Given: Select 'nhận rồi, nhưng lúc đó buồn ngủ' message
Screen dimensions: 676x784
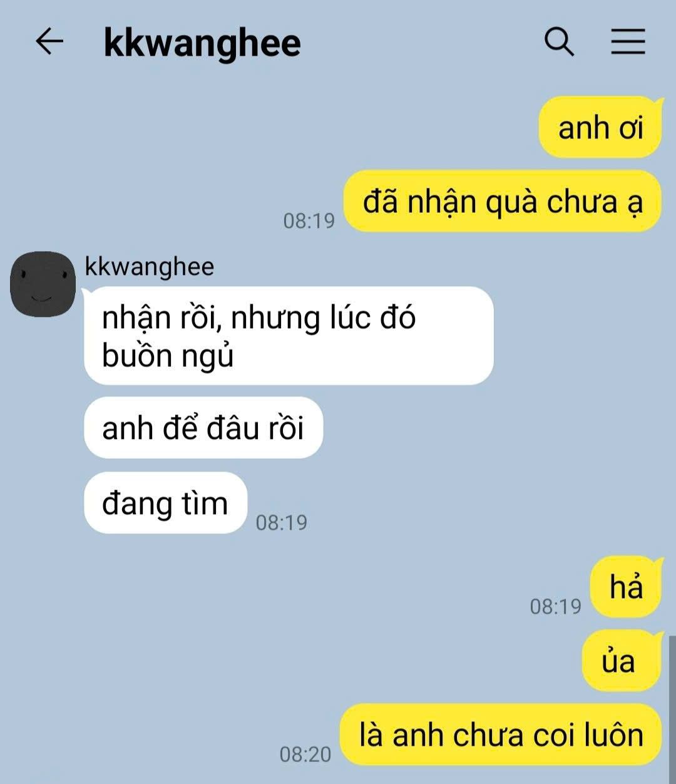Looking at the screenshot, I should point(289,336).
